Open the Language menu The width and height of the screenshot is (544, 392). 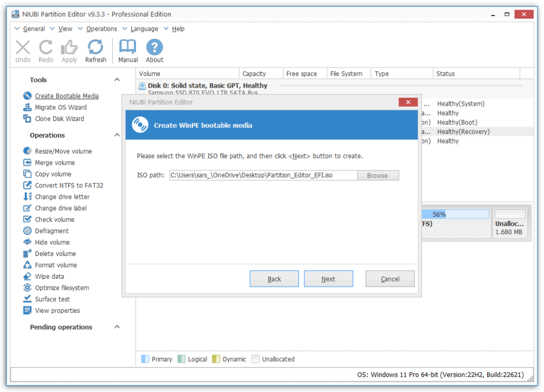[x=144, y=29]
